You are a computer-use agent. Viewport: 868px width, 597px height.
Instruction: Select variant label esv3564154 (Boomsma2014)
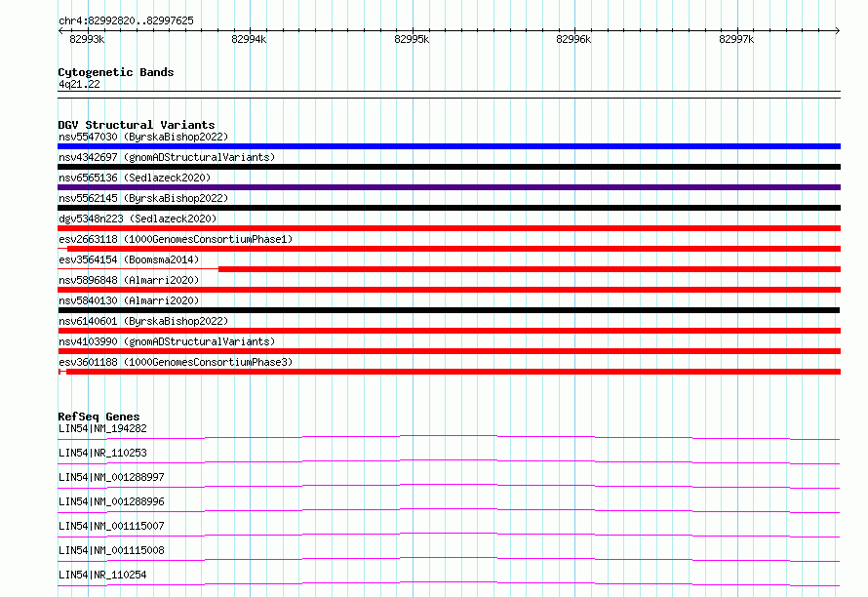(129, 259)
